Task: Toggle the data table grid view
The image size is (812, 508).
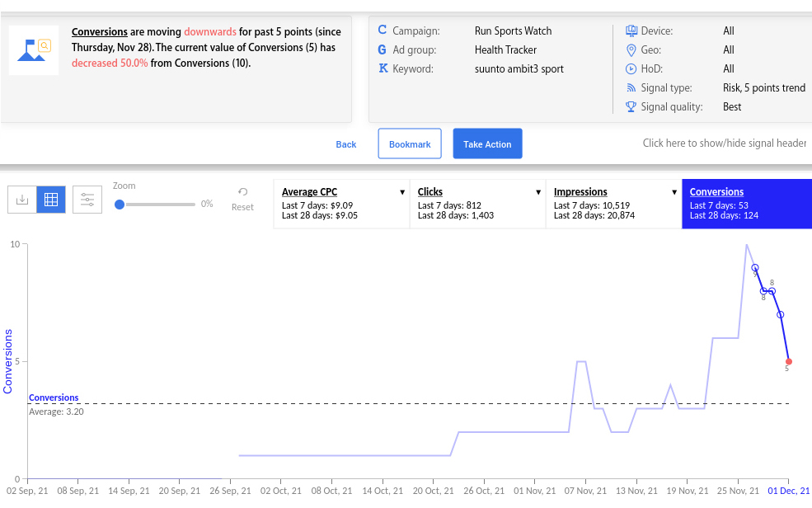Action: coord(51,200)
